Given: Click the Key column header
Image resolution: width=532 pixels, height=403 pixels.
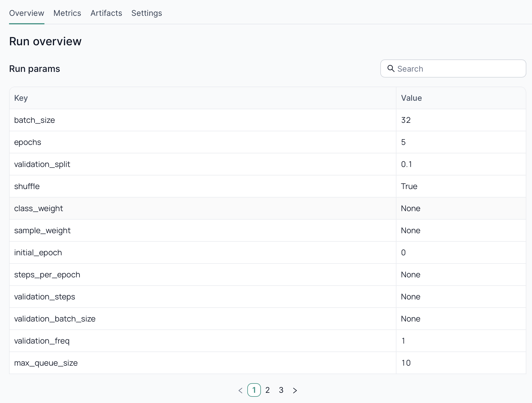Looking at the screenshot, I should [21, 98].
